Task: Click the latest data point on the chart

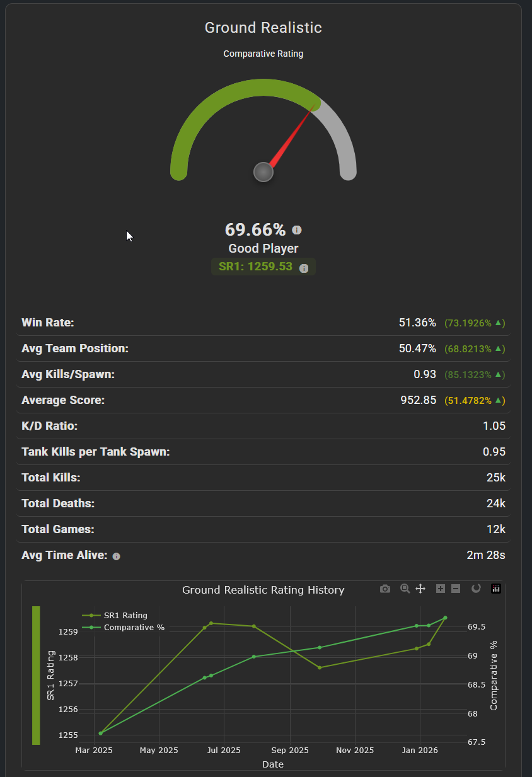Action: point(445,618)
